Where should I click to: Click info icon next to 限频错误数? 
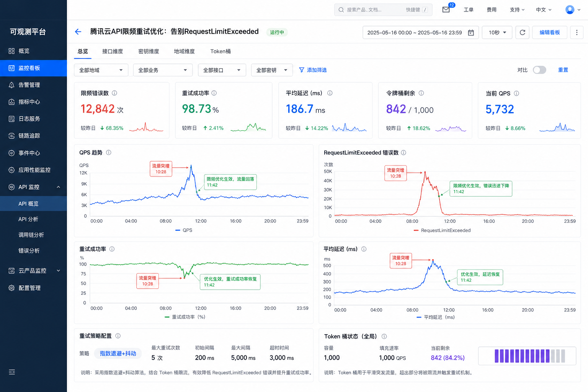click(114, 93)
